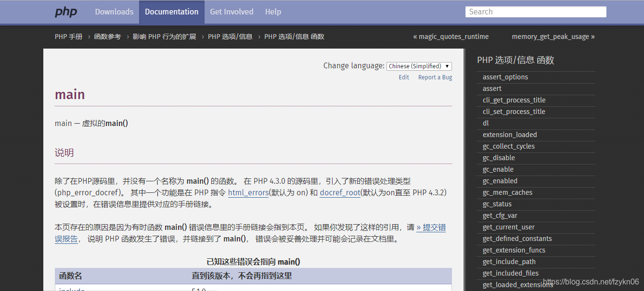Image resolution: width=644 pixels, height=291 pixels.
Task: Open get_extension_funcs in sidebar
Action: click(x=514, y=250)
